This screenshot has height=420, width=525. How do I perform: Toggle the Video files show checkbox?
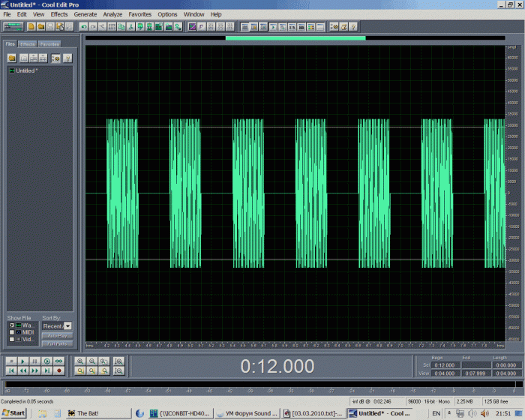click(11, 339)
